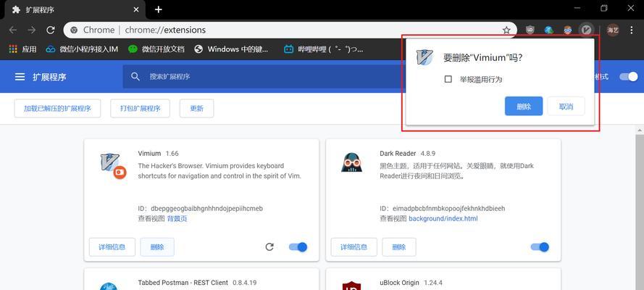The image size is (644, 290).
Task: Open 详细信息 for Vimium
Action: pyautogui.click(x=112, y=247)
